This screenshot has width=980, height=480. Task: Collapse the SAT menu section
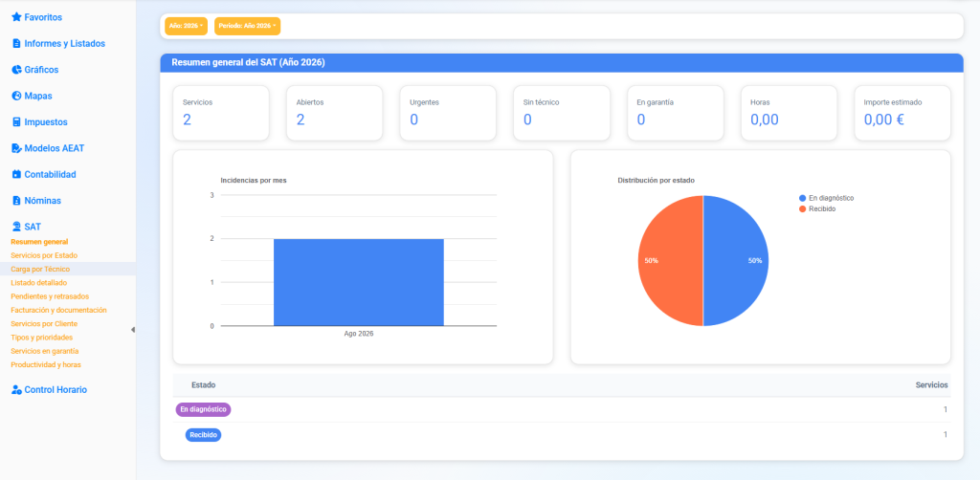pyautogui.click(x=33, y=227)
